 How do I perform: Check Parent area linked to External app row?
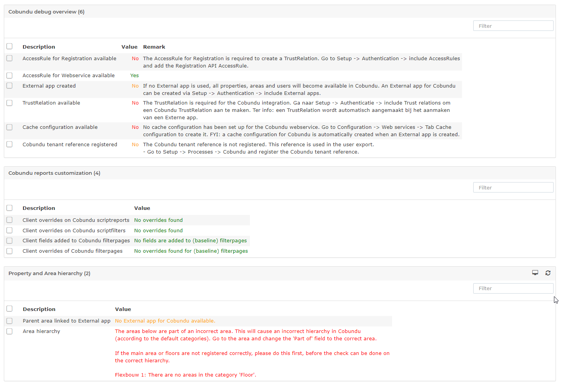click(10, 321)
